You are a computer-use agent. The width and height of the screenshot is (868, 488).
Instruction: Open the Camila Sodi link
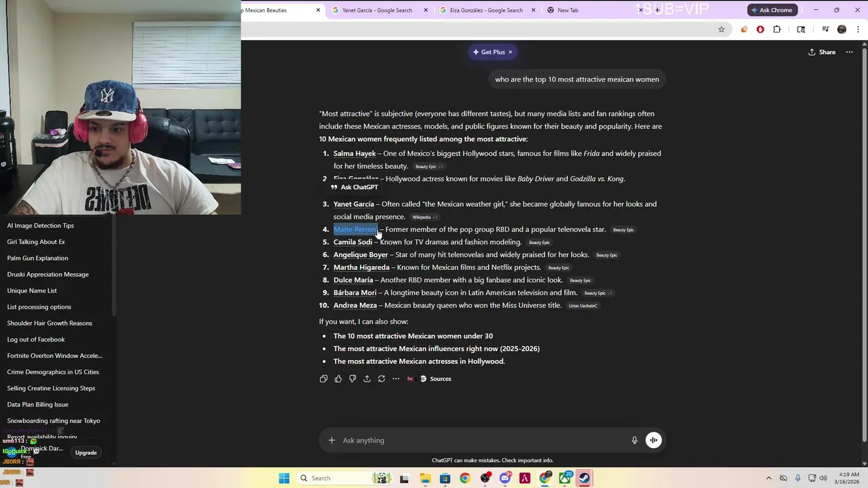[353, 242]
